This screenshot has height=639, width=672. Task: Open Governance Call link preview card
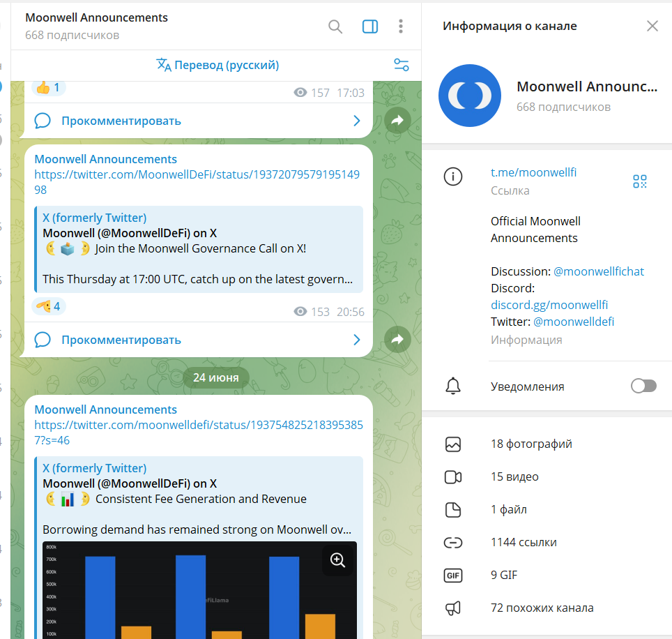(x=199, y=249)
